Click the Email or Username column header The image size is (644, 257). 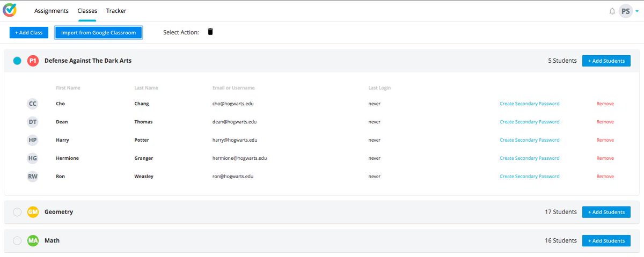point(233,88)
